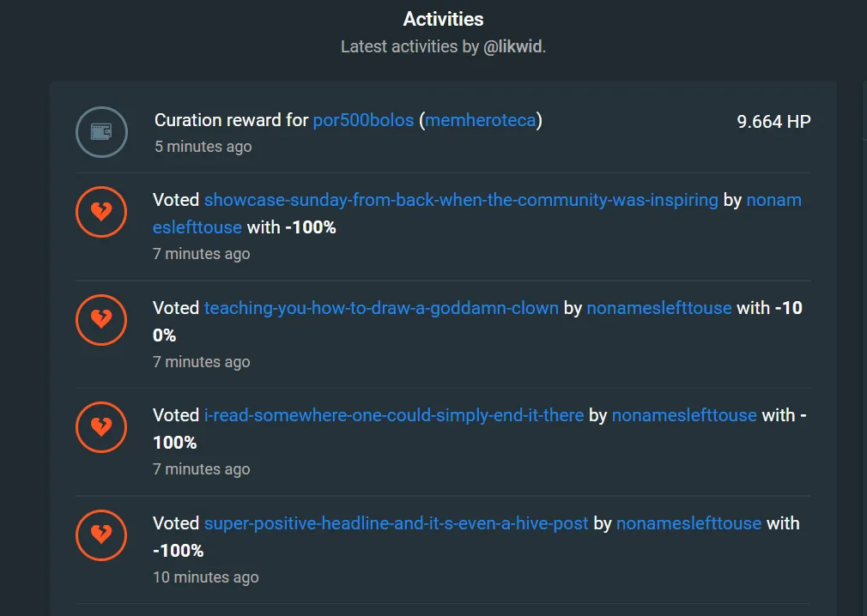Click the 9.664 HP reward amount
The width and height of the screenshot is (867, 616).
tap(773, 122)
